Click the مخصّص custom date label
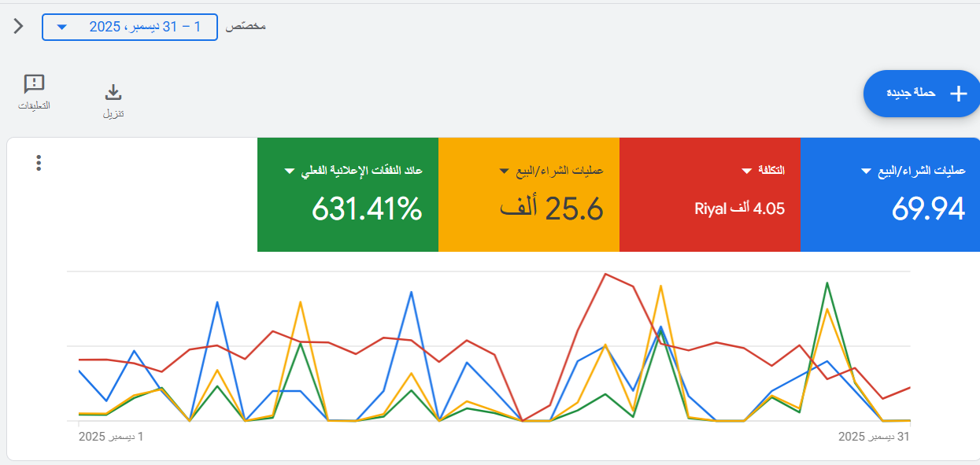 click(x=246, y=27)
